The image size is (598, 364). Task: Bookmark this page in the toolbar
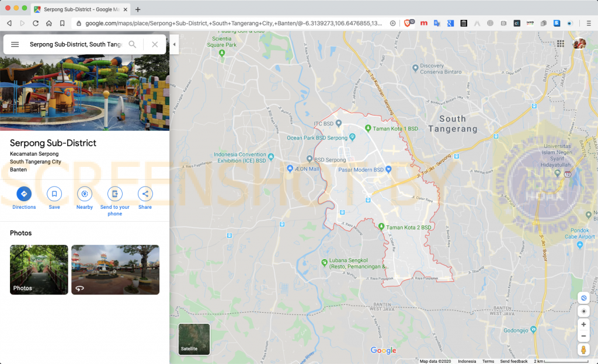pos(62,23)
